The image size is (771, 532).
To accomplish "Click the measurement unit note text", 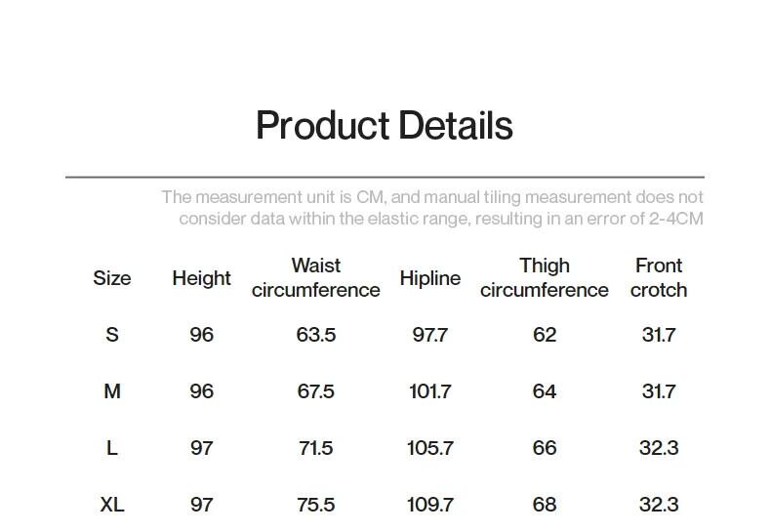I will pyautogui.click(x=431, y=208).
